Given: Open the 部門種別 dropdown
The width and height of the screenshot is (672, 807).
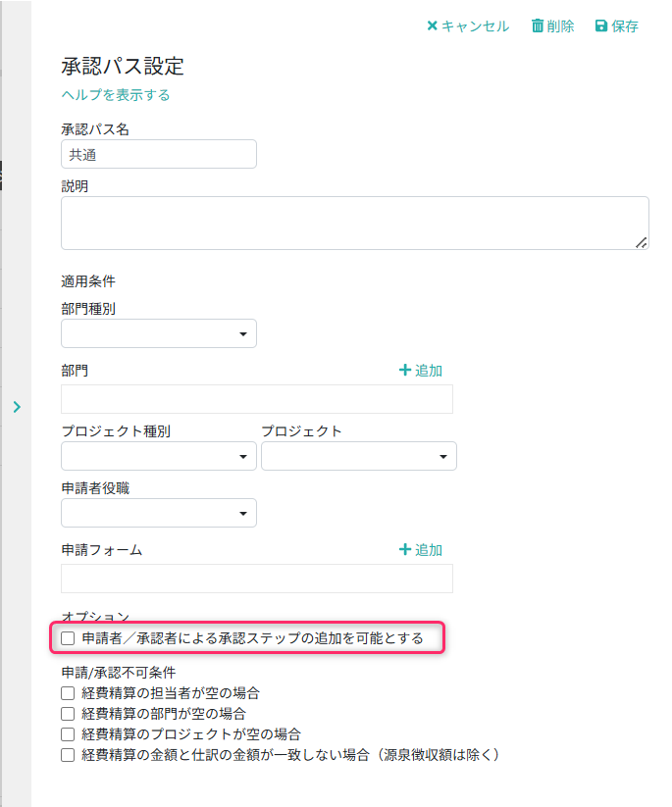Looking at the screenshot, I should pyautogui.click(x=159, y=334).
